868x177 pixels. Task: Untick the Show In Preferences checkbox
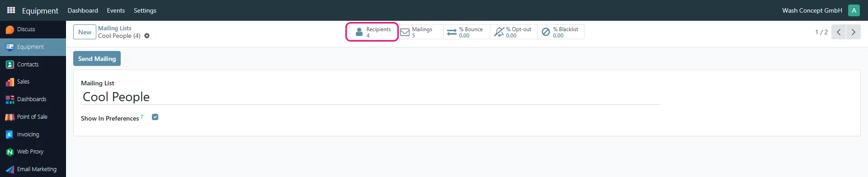coord(155,117)
